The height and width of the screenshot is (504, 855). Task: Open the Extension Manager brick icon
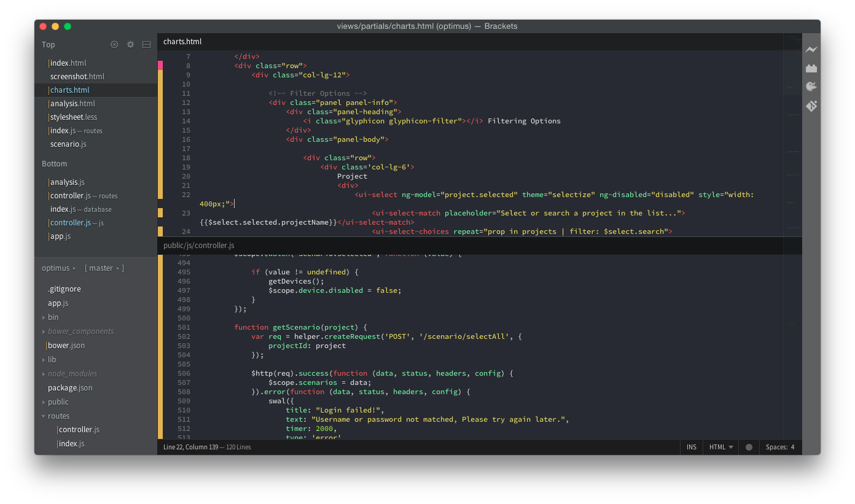click(811, 68)
